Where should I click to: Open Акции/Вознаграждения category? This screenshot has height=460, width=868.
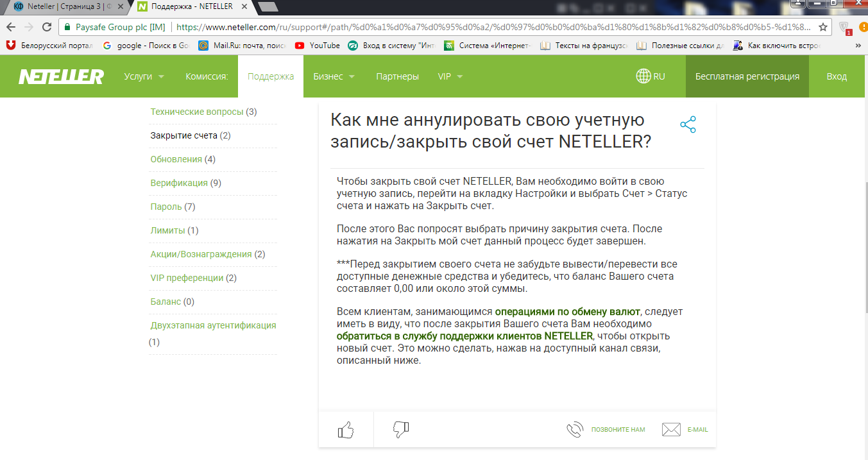pos(201,254)
